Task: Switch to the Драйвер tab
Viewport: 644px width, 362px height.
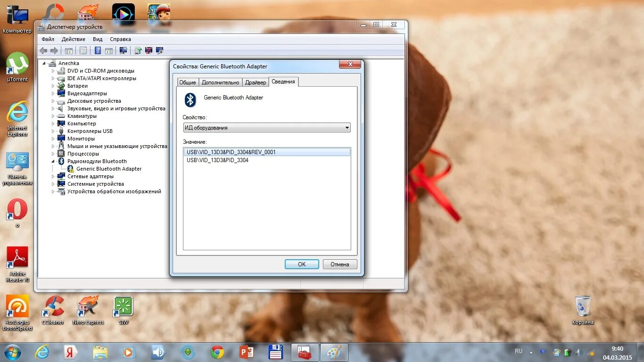Action: click(256, 82)
